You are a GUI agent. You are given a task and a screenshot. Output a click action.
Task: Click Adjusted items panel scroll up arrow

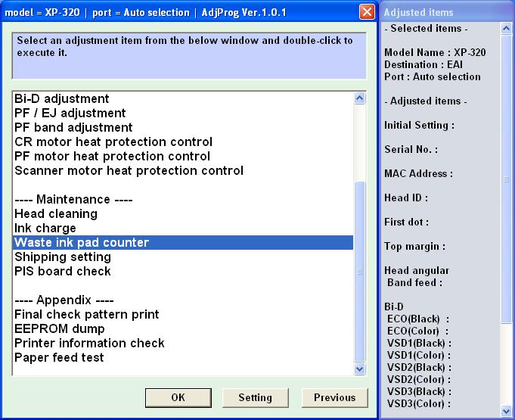coord(506,29)
